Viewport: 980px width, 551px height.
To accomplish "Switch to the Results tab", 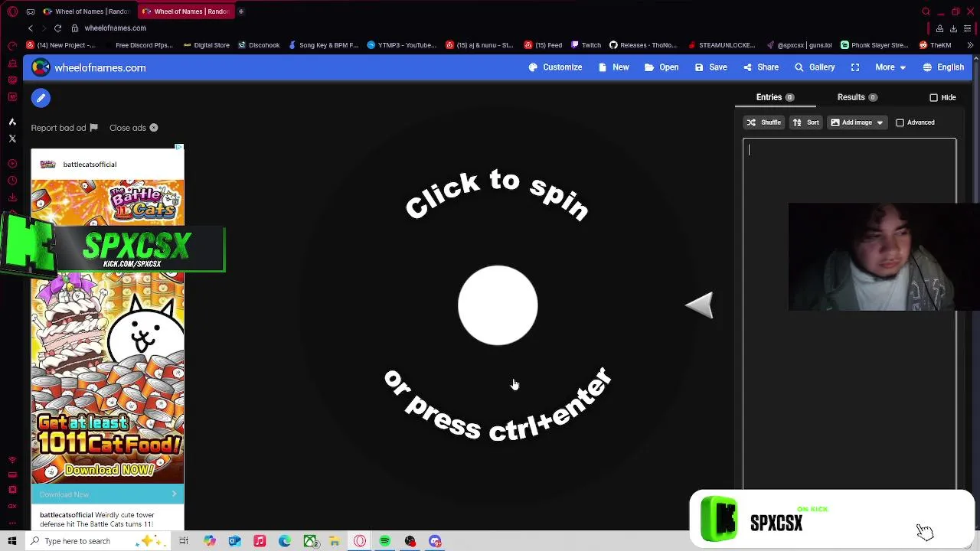I will pyautogui.click(x=857, y=97).
